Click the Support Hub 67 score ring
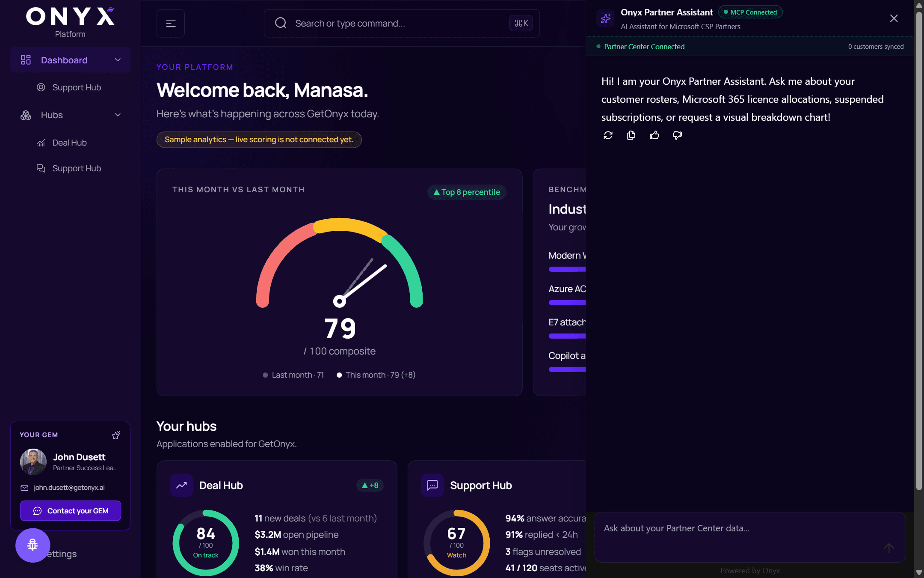 (456, 543)
